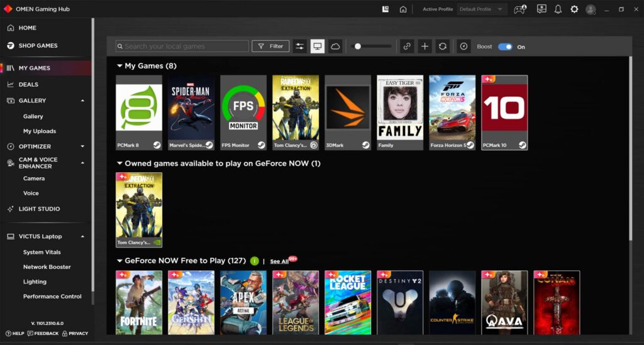Select the Rocket League tile
The image size is (644, 345).
347,303
